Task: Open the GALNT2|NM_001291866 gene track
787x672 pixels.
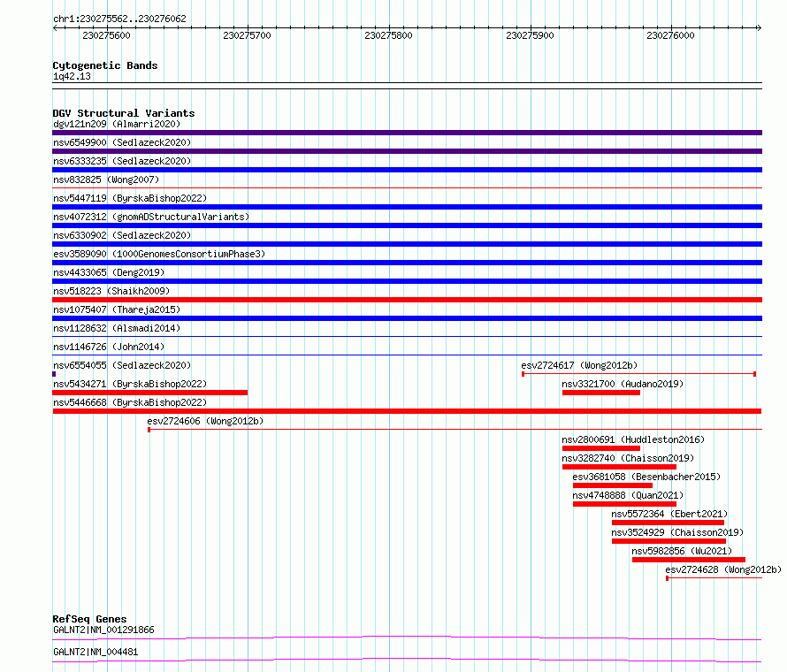Action: point(407,638)
